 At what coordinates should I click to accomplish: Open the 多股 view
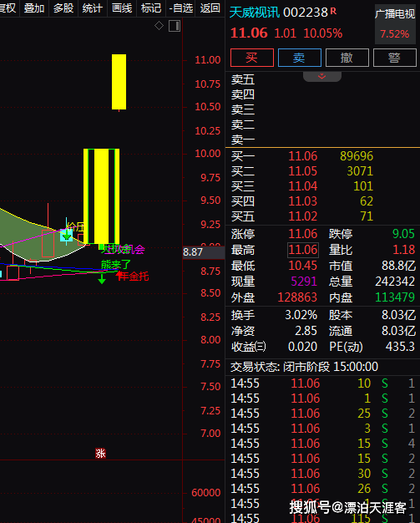pyautogui.click(x=63, y=8)
